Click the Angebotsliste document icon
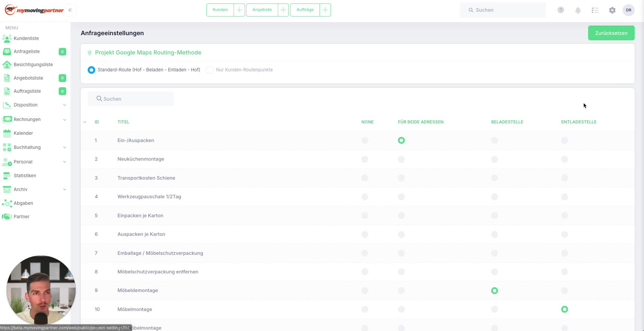 click(7, 78)
